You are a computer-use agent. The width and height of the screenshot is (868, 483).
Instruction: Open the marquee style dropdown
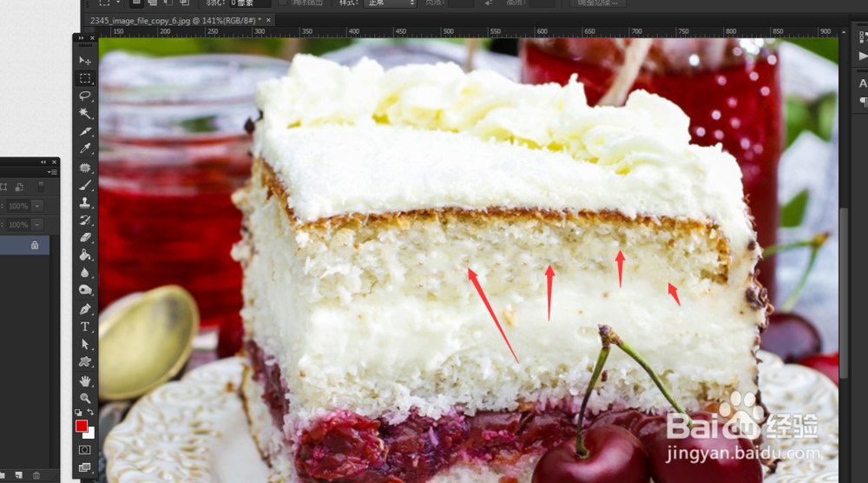[x=389, y=3]
